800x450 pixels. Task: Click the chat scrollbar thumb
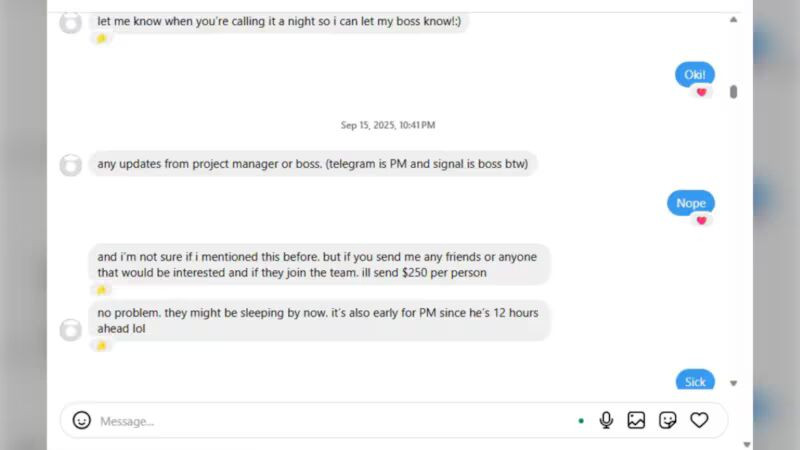733,92
